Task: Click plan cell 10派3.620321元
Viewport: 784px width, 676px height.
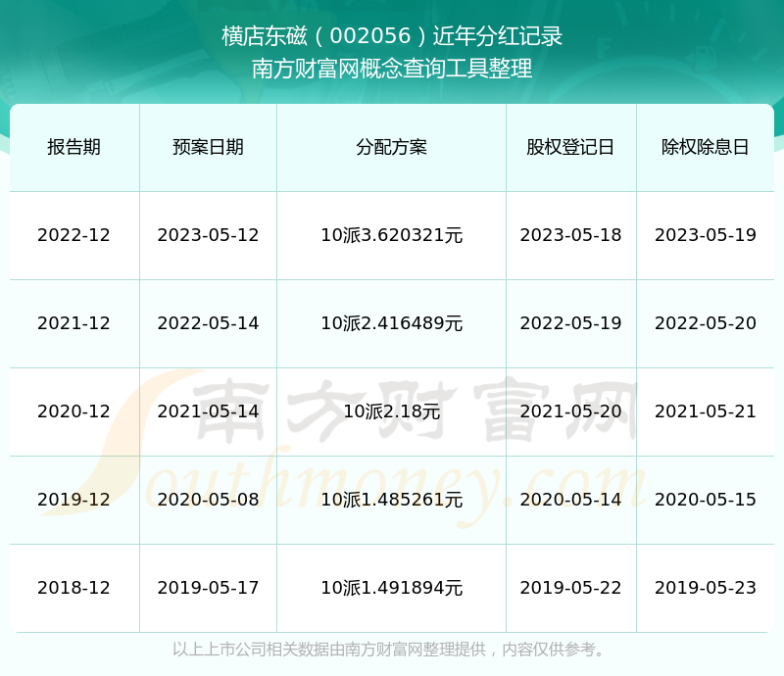Action: click(x=391, y=235)
